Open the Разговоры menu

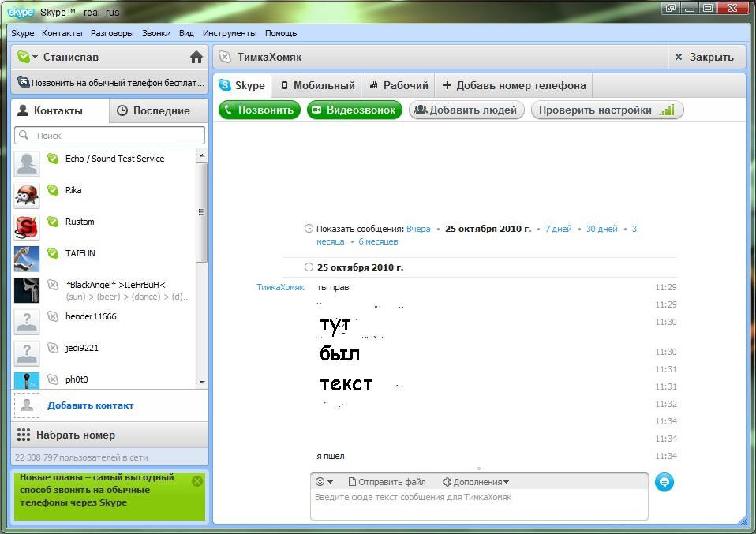pos(112,33)
